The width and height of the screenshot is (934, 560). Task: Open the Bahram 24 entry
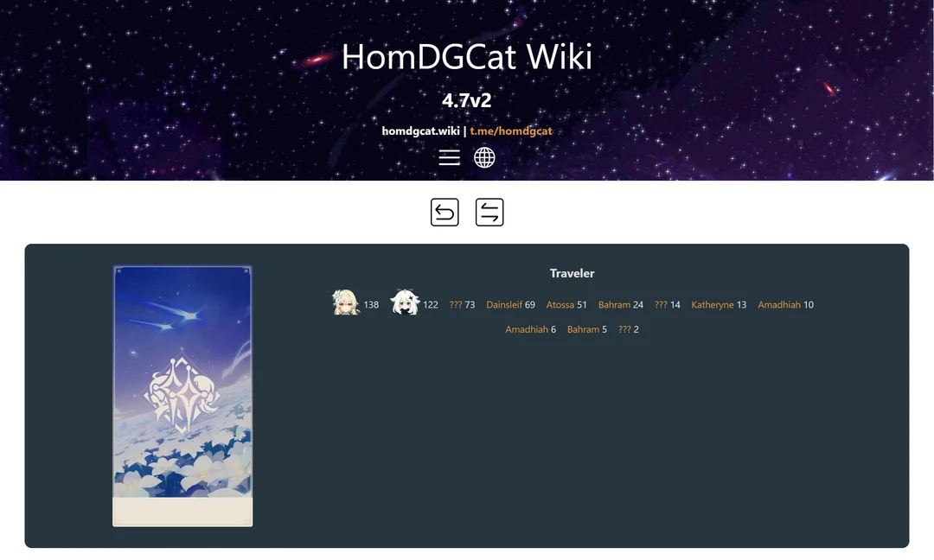click(x=621, y=305)
